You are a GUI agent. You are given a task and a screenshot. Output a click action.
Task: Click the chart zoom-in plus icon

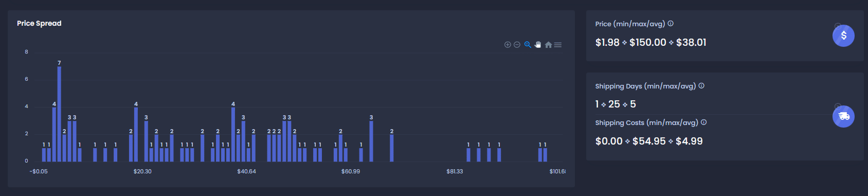pos(508,45)
